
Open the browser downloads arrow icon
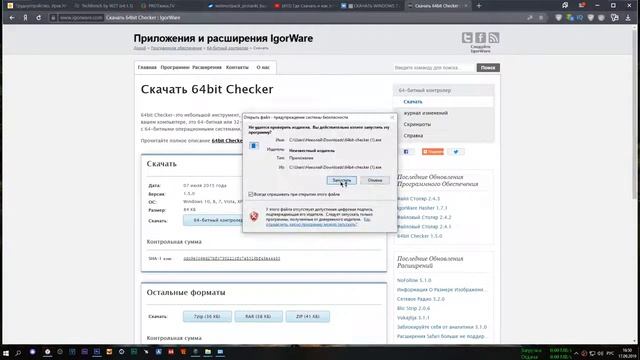[x=628, y=18]
